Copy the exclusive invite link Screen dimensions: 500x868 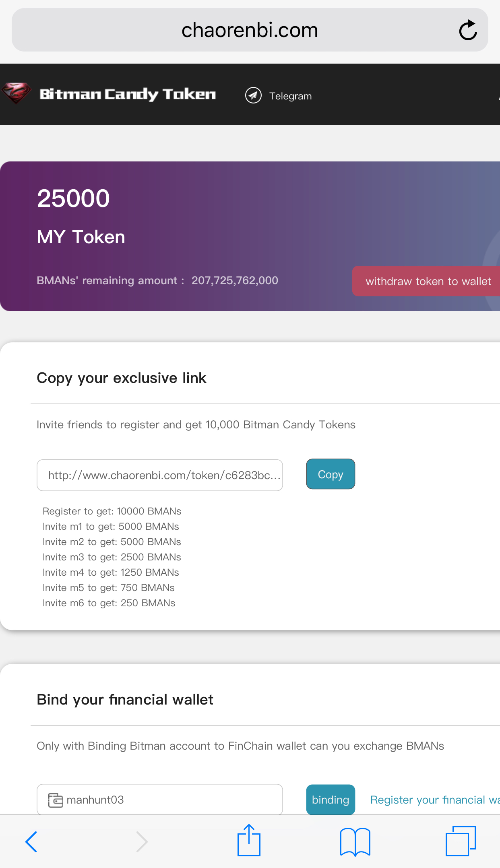pos(331,474)
